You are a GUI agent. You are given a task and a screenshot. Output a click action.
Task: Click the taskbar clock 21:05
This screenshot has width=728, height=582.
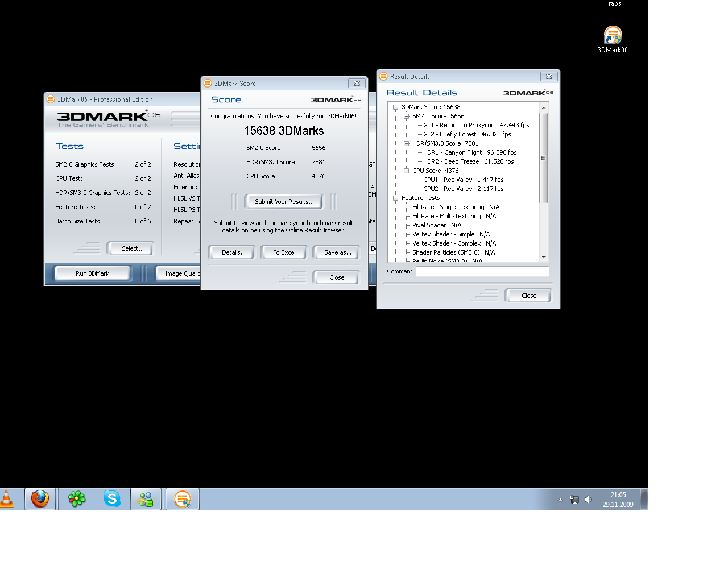tap(618, 495)
